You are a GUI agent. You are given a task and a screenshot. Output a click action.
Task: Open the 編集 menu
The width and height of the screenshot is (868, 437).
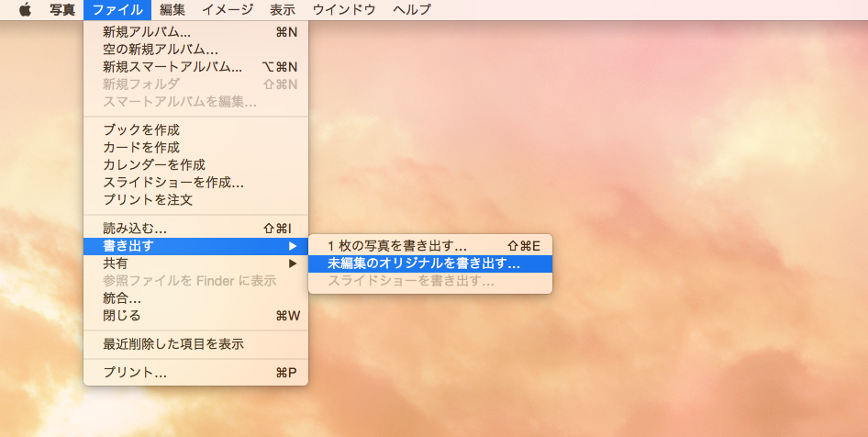172,9
